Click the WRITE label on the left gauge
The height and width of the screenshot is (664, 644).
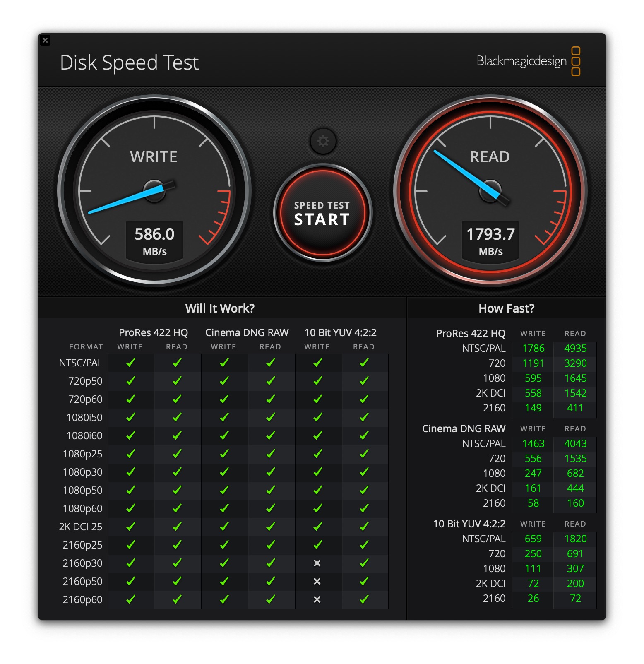pos(154,157)
